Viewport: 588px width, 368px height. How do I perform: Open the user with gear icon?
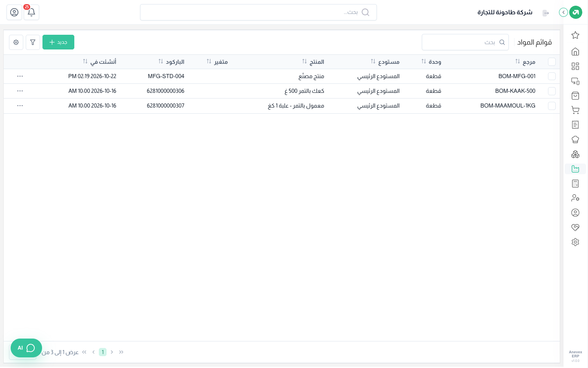pyautogui.click(x=575, y=198)
